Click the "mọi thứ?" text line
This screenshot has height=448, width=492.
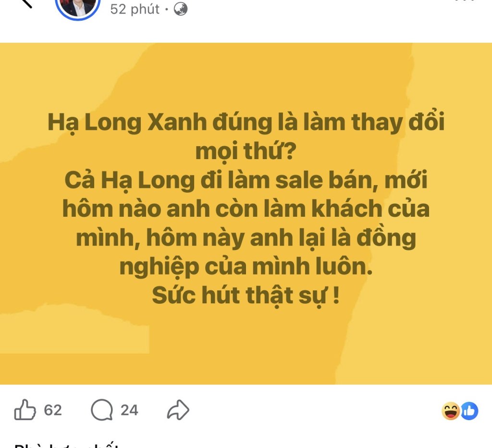(246, 151)
